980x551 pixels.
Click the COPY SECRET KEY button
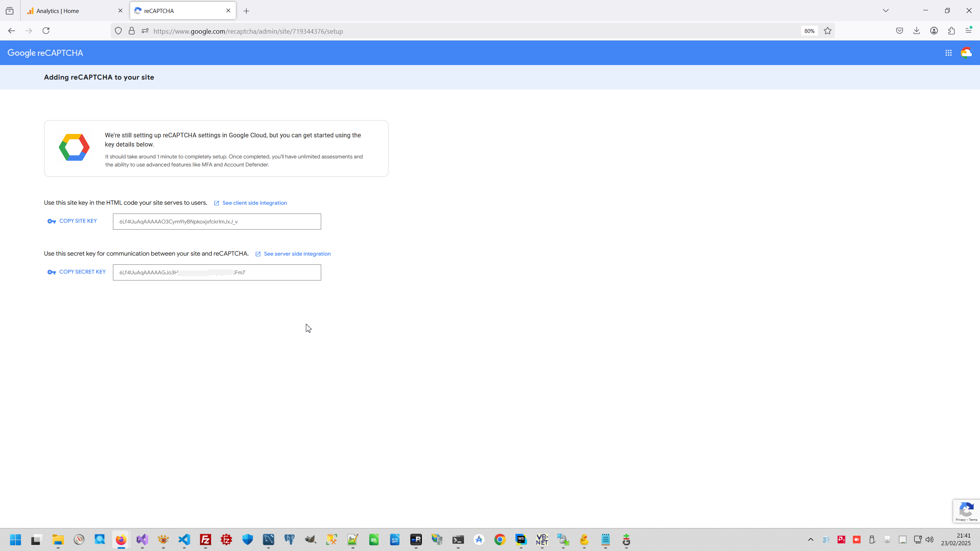tap(77, 272)
